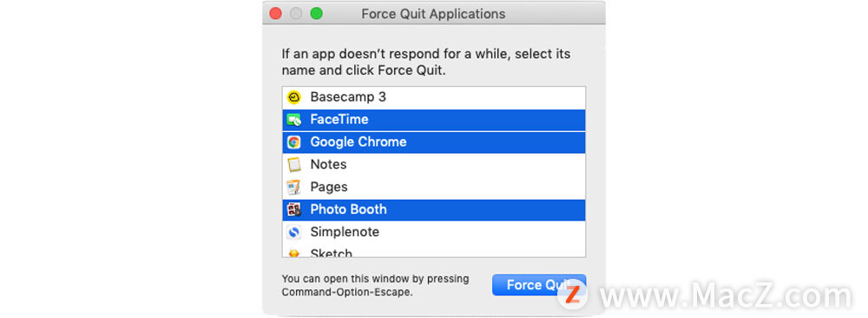Click the Force Quit Applications title bar

pyautogui.click(x=434, y=13)
